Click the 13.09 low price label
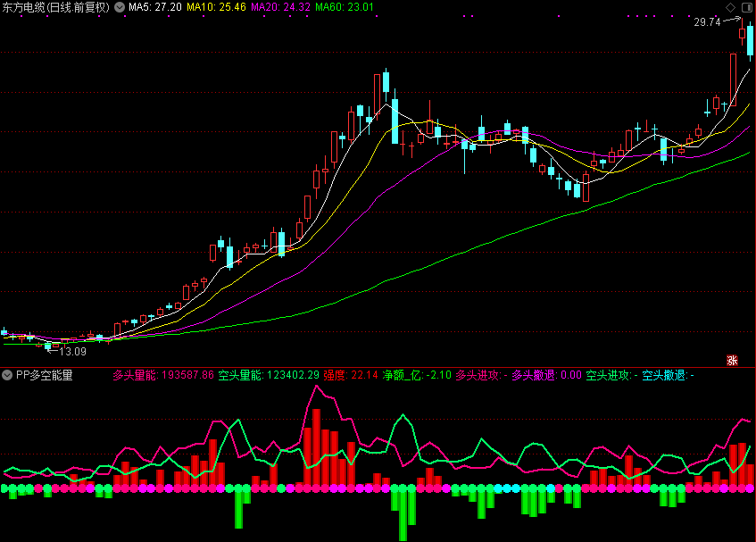This screenshot has height=542, width=756. point(72,352)
